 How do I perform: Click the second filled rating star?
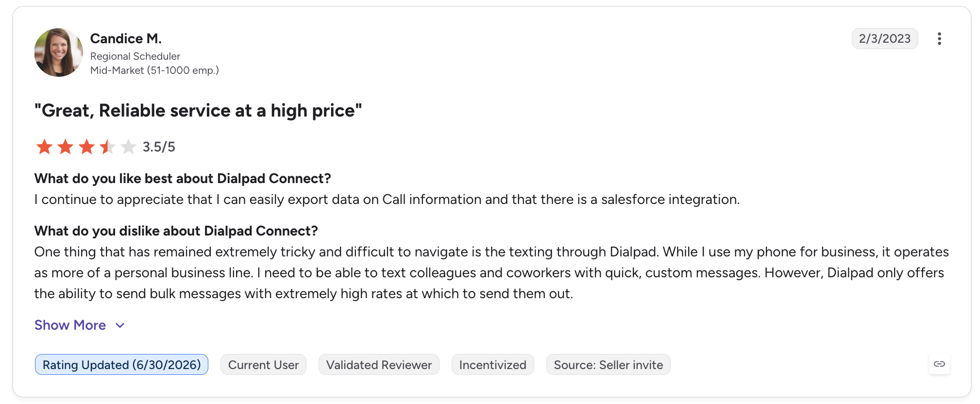pos(65,147)
